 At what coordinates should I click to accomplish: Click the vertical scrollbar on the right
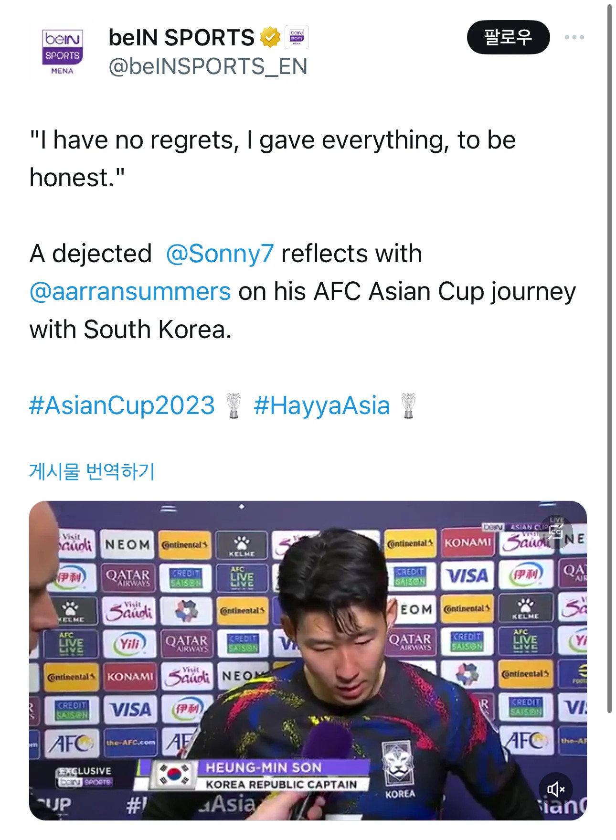click(609, 358)
